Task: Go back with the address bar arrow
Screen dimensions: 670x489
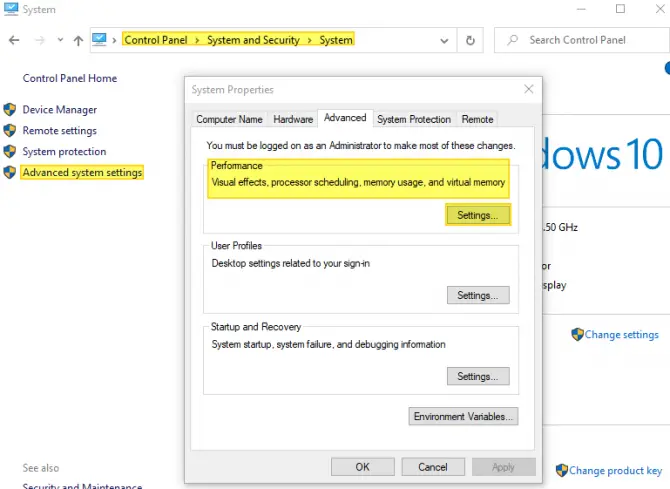Action: click(x=14, y=40)
